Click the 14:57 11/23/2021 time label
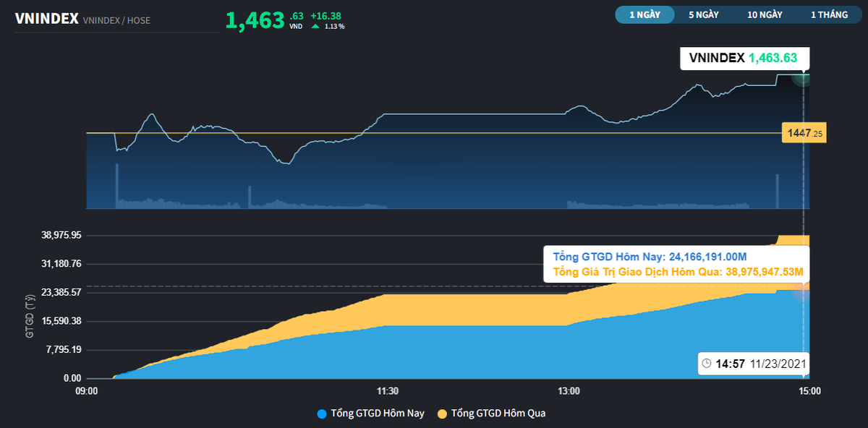 click(x=760, y=364)
